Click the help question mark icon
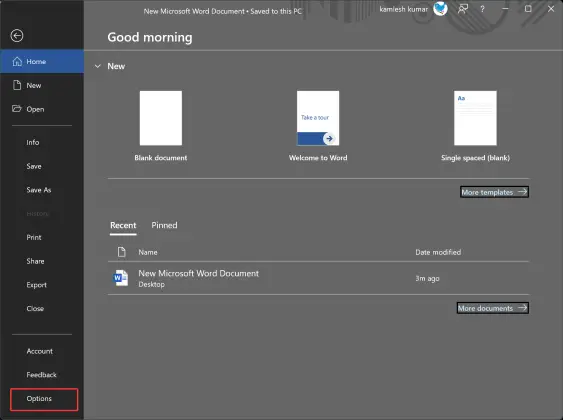563x420 pixels. [483, 9]
